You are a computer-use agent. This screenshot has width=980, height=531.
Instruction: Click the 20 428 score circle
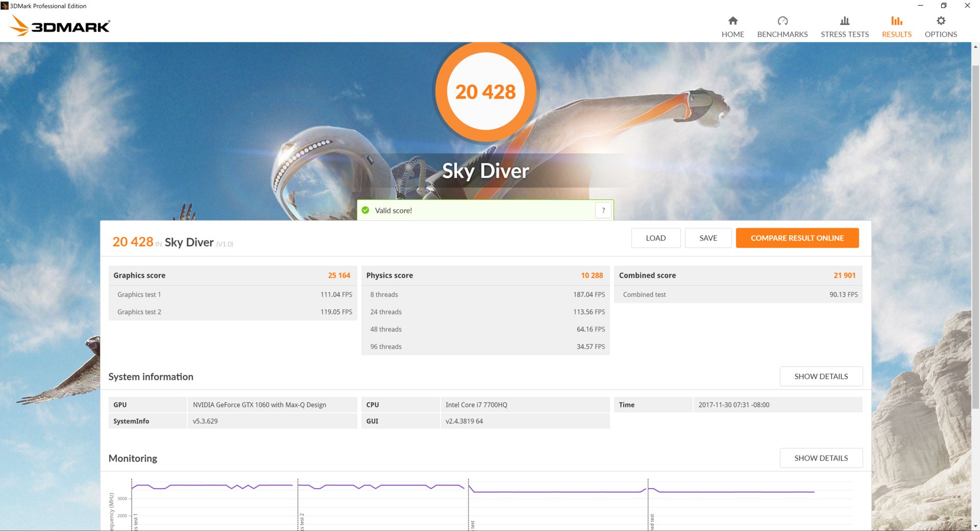tap(485, 92)
